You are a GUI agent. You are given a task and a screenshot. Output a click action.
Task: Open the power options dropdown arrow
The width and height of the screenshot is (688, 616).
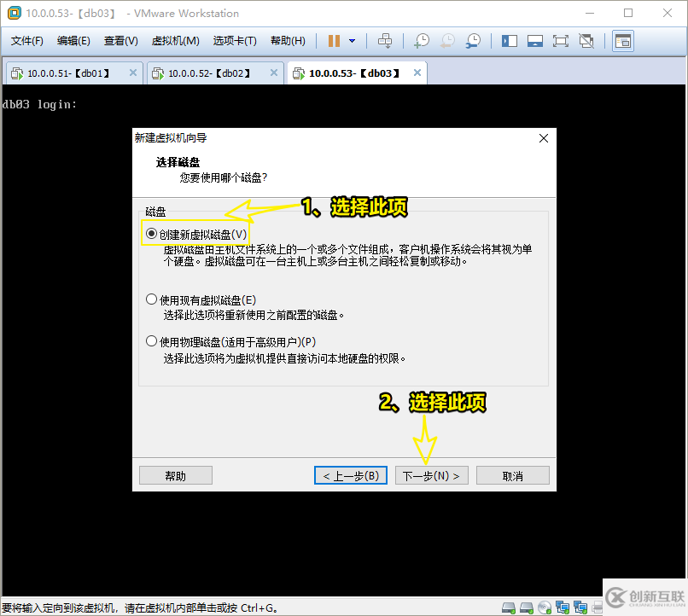click(x=352, y=41)
